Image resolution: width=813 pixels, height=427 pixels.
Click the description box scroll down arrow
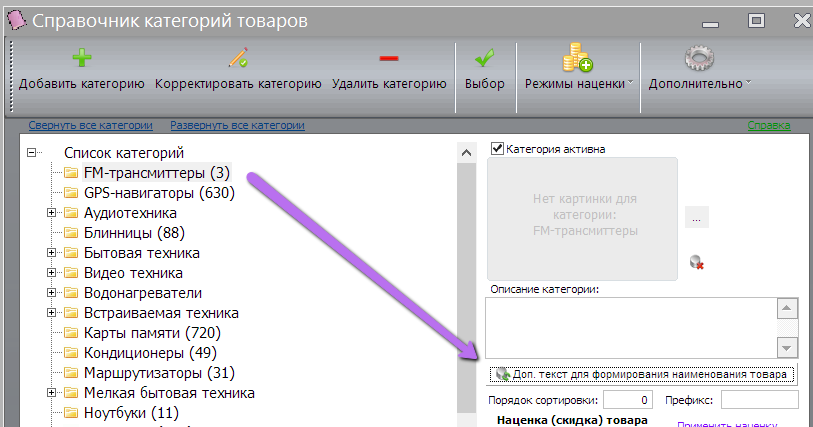[x=787, y=348]
